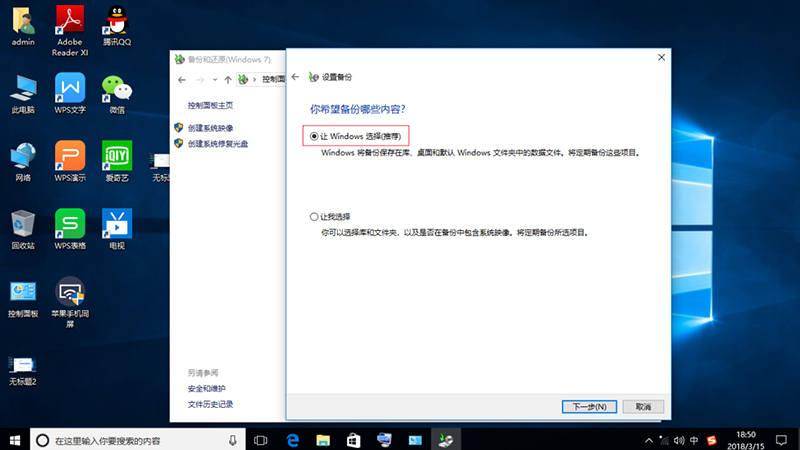Screen dimensions: 800x450
Task: Open Microsoft Store from the taskbar
Action: (354, 440)
